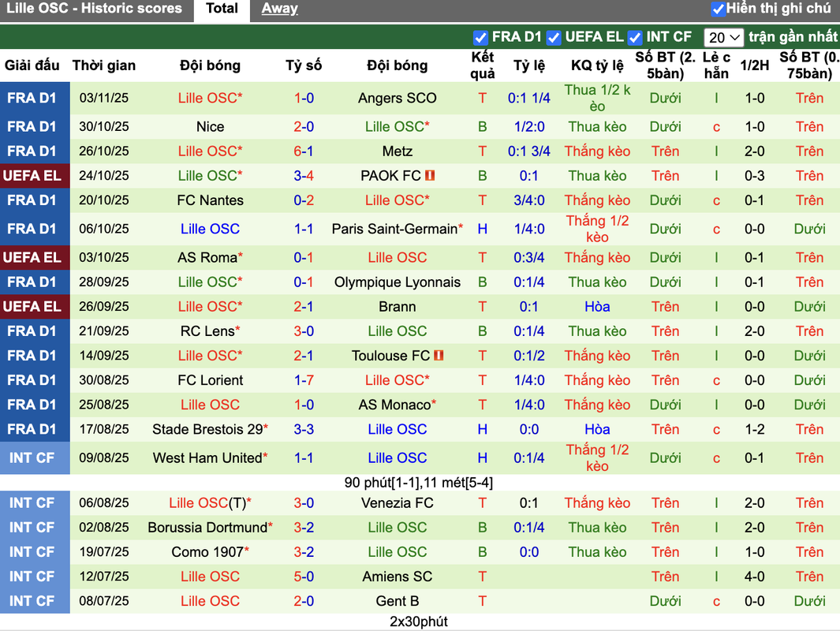Click the 0:1 3/4 odds for Metz match

click(528, 151)
